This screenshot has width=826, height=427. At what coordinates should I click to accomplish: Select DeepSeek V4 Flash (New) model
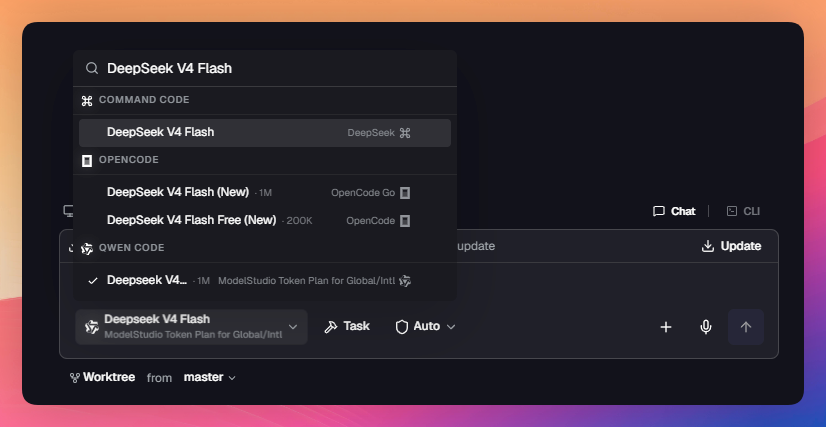pyautogui.click(x=264, y=193)
